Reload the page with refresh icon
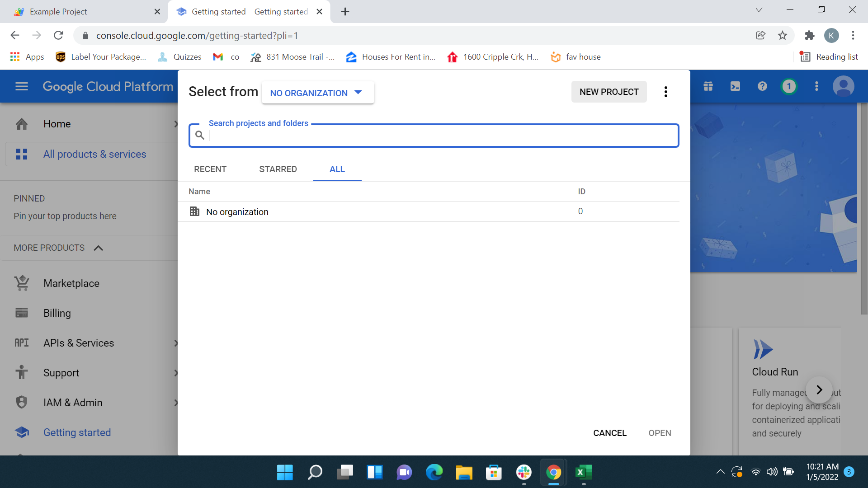The height and width of the screenshot is (488, 868). click(x=58, y=35)
